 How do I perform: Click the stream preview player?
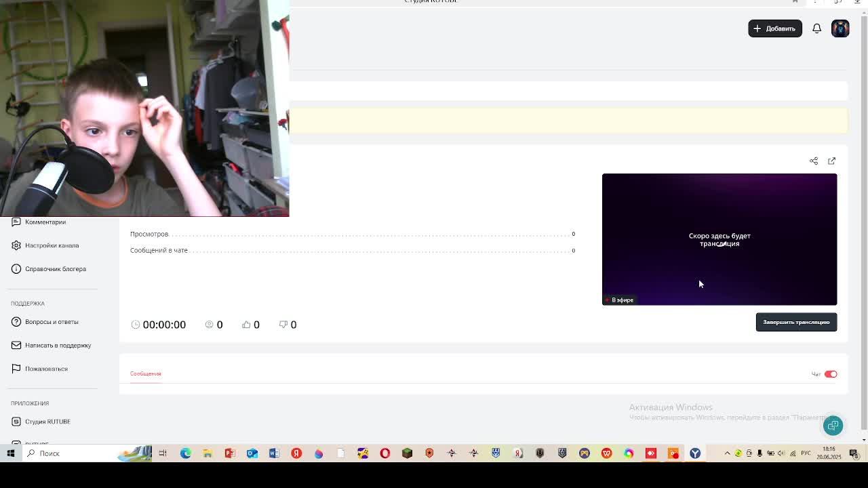(x=719, y=239)
